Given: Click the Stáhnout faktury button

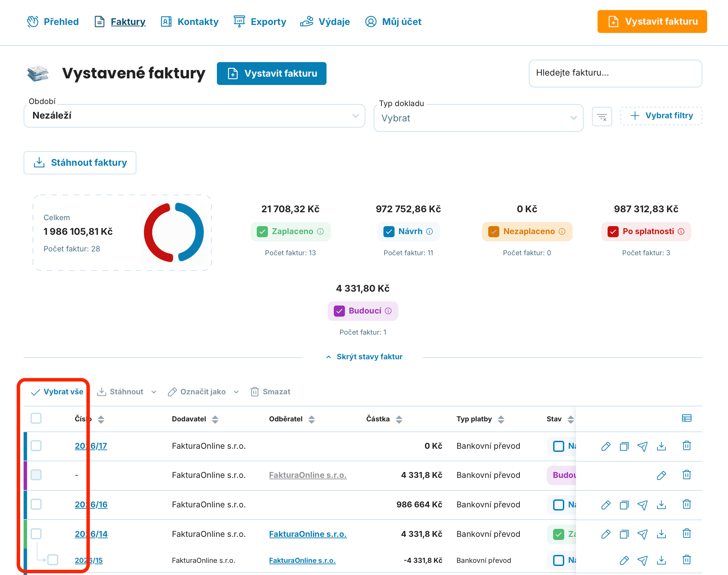Looking at the screenshot, I should (x=80, y=163).
